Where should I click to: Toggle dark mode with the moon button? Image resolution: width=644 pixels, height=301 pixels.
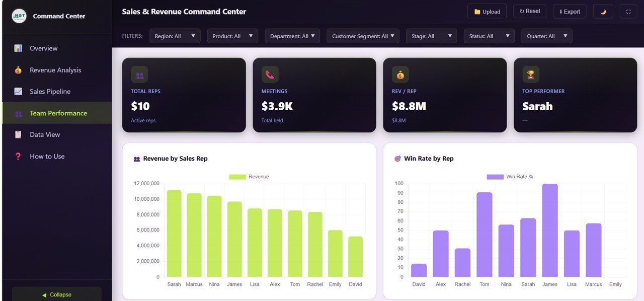click(602, 11)
